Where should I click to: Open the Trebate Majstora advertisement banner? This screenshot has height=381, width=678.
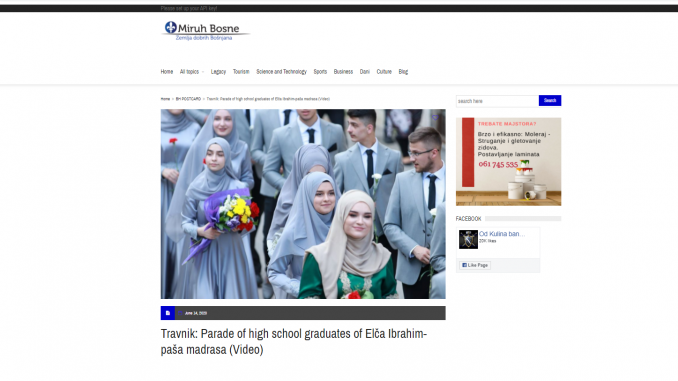pyautogui.click(x=508, y=161)
